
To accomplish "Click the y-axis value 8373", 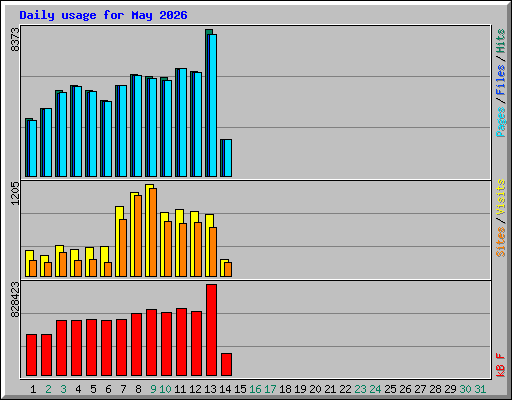I will (x=15, y=40).
